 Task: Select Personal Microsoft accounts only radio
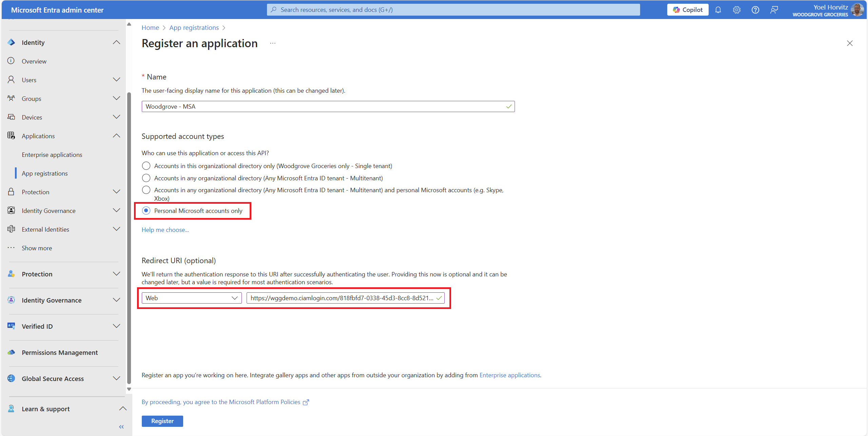pos(146,211)
